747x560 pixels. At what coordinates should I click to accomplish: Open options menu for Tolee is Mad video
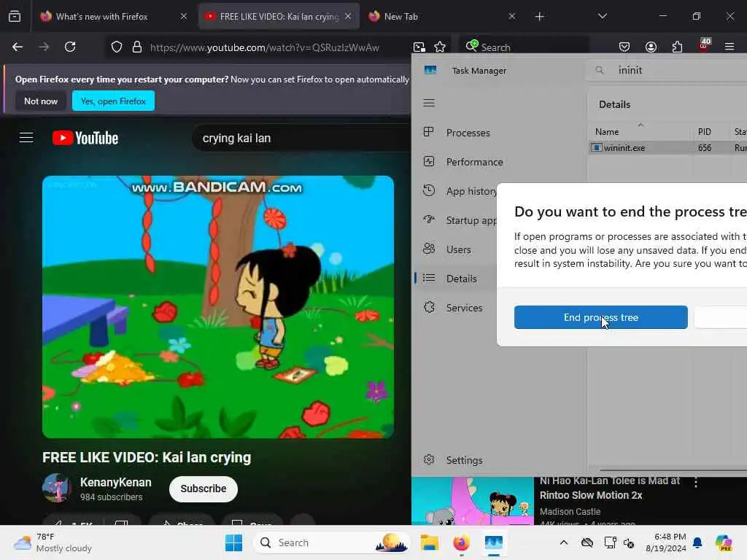coord(696,482)
